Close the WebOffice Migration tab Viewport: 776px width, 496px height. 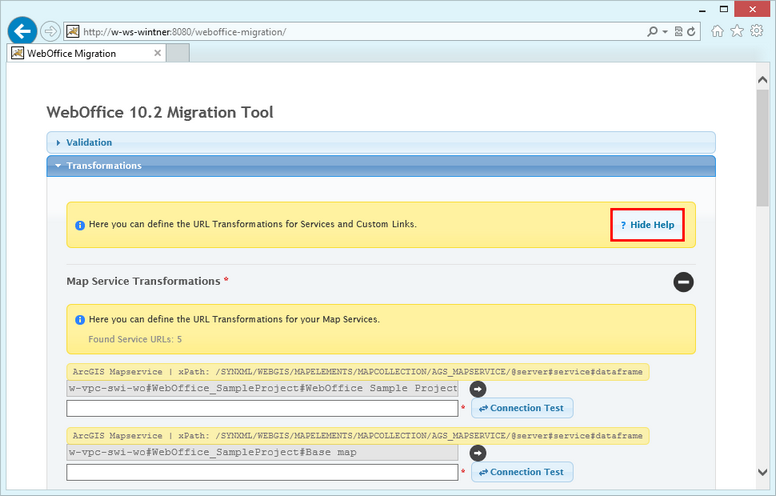[157, 53]
